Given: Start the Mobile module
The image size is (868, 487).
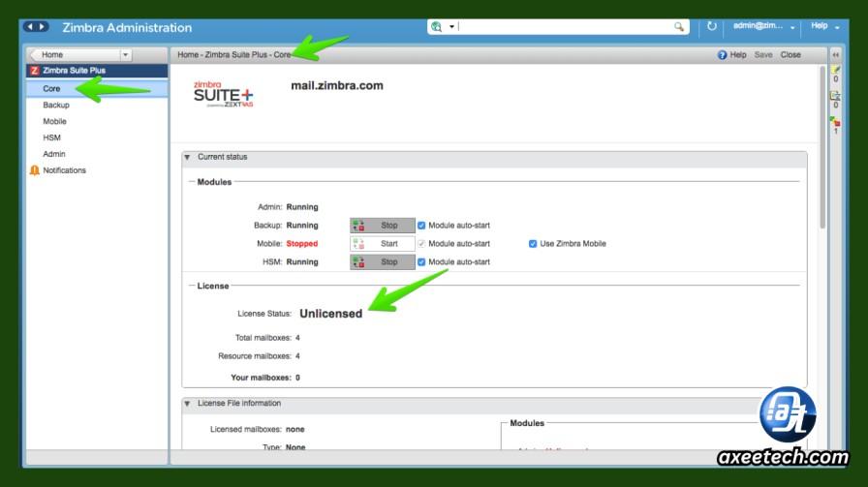Looking at the screenshot, I should click(x=382, y=244).
